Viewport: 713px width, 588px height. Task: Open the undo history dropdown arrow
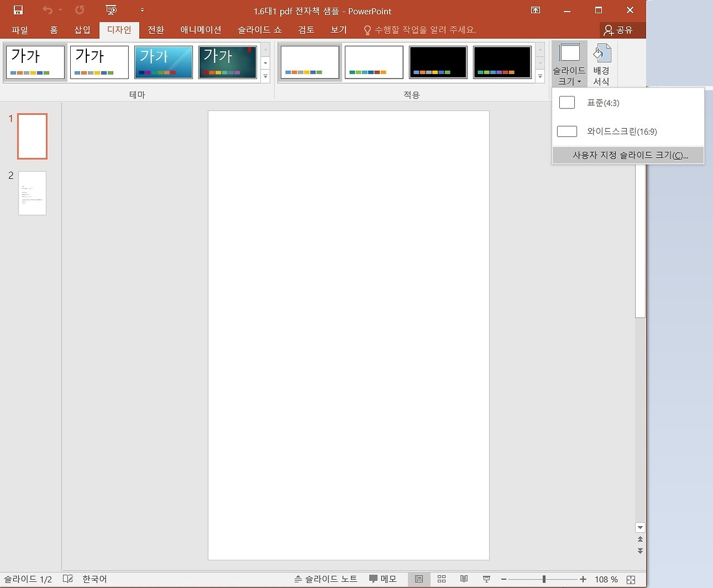pyautogui.click(x=60, y=10)
